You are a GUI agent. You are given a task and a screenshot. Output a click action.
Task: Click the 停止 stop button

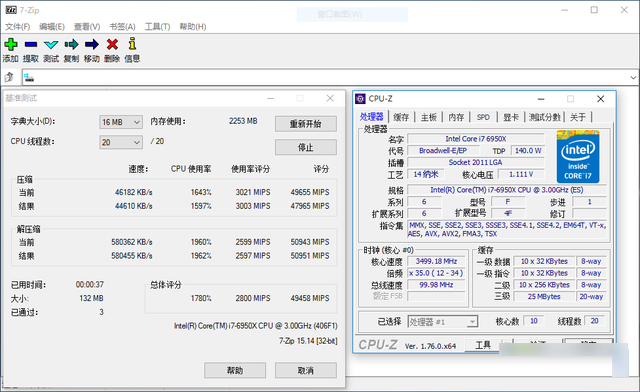point(306,147)
